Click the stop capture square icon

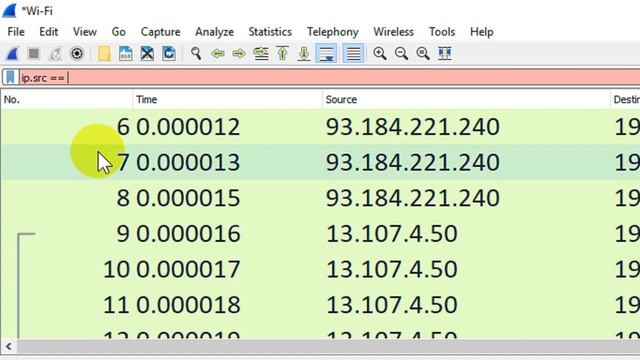pos(34,53)
